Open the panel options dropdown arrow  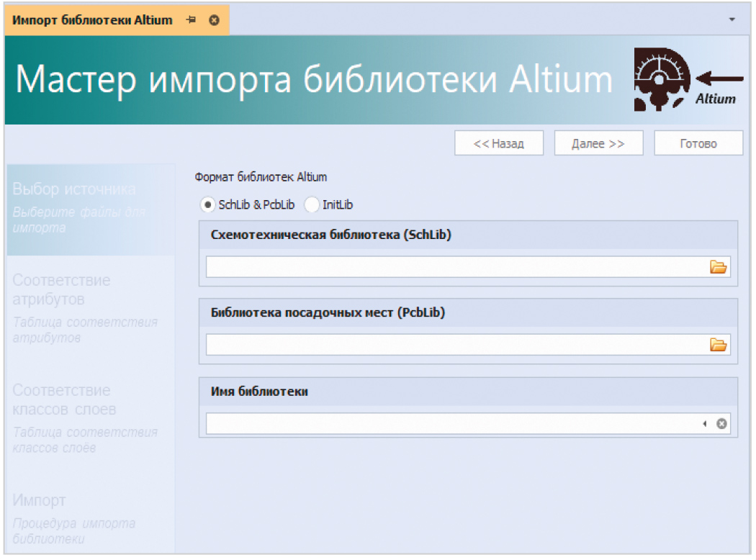tap(732, 19)
